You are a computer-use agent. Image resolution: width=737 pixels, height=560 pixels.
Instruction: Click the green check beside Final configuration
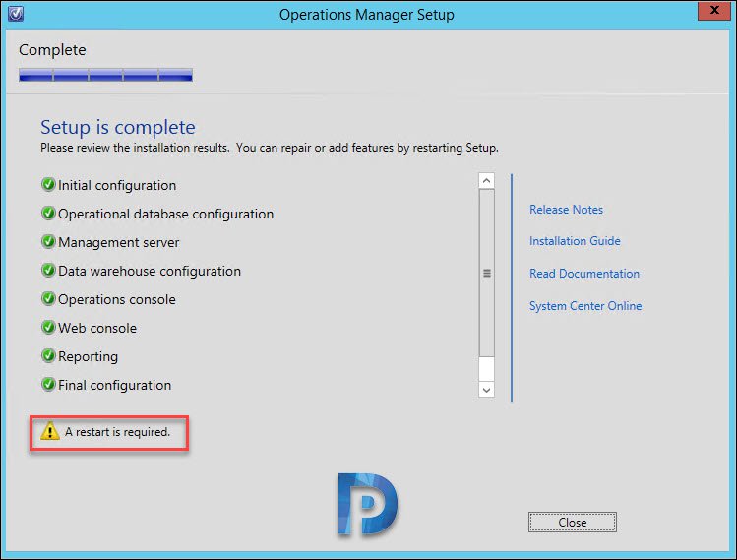coord(48,385)
